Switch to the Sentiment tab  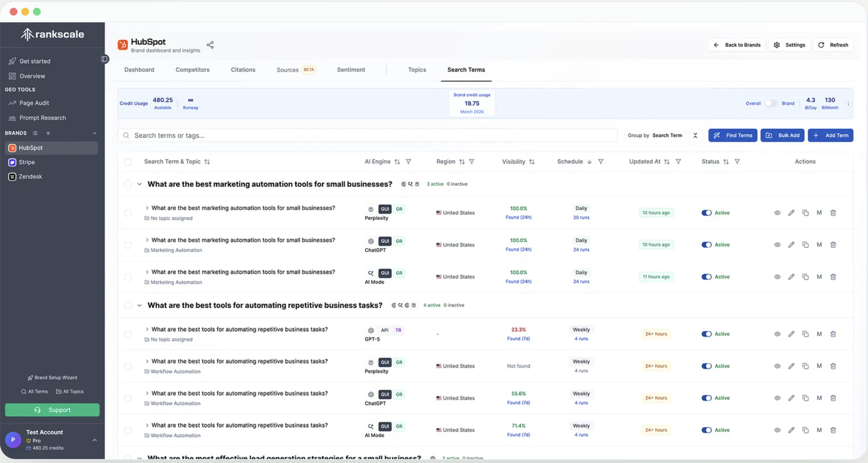[x=351, y=70]
